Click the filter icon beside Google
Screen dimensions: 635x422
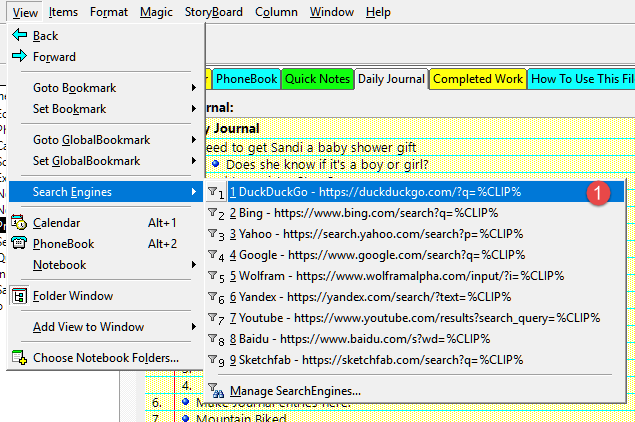215,256
